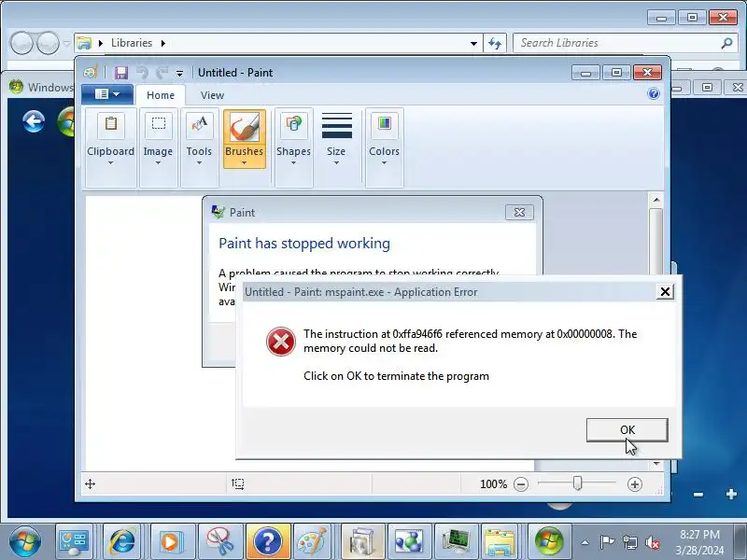
Task: Open the address bar history dropdown in Libraries
Action: coord(473,43)
